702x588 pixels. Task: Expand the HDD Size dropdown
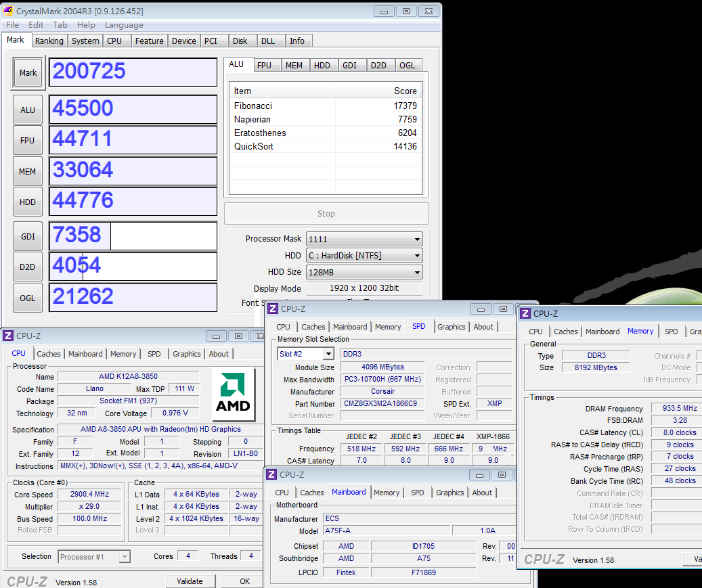(364, 272)
